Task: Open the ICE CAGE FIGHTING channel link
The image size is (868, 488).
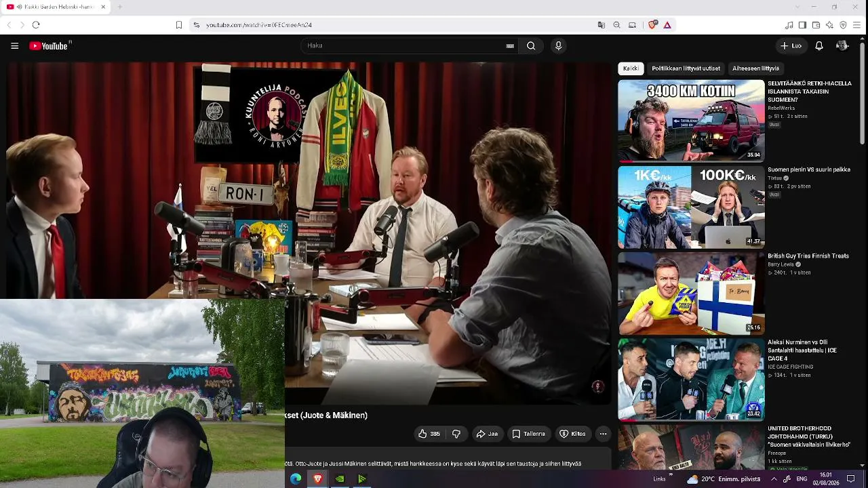Action: click(790, 367)
